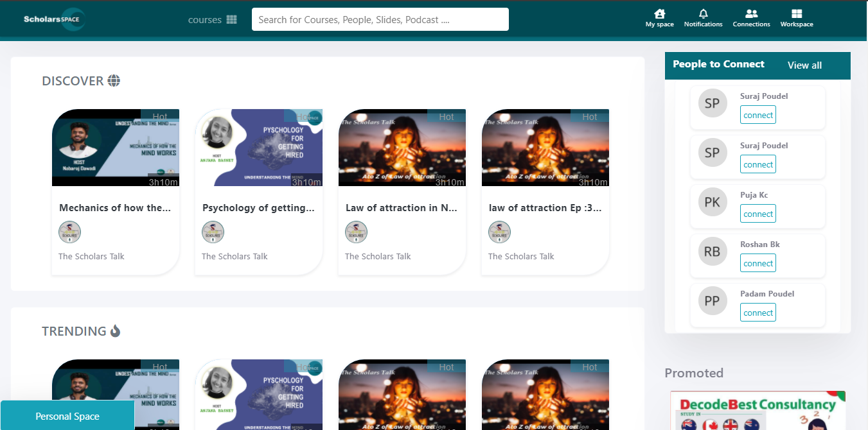868x430 pixels.
Task: Click the DISCOVER section heading
Action: coord(73,81)
